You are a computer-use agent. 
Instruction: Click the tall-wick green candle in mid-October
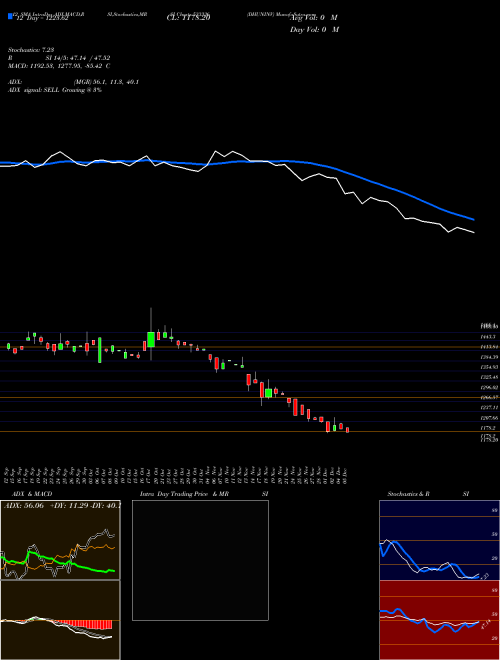pyautogui.click(x=151, y=339)
